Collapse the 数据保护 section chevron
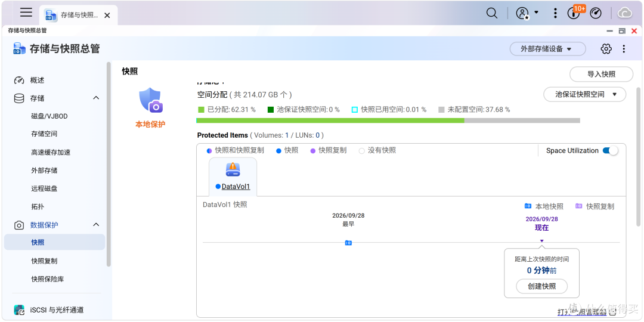This screenshot has width=644, height=322. pyautogui.click(x=96, y=225)
